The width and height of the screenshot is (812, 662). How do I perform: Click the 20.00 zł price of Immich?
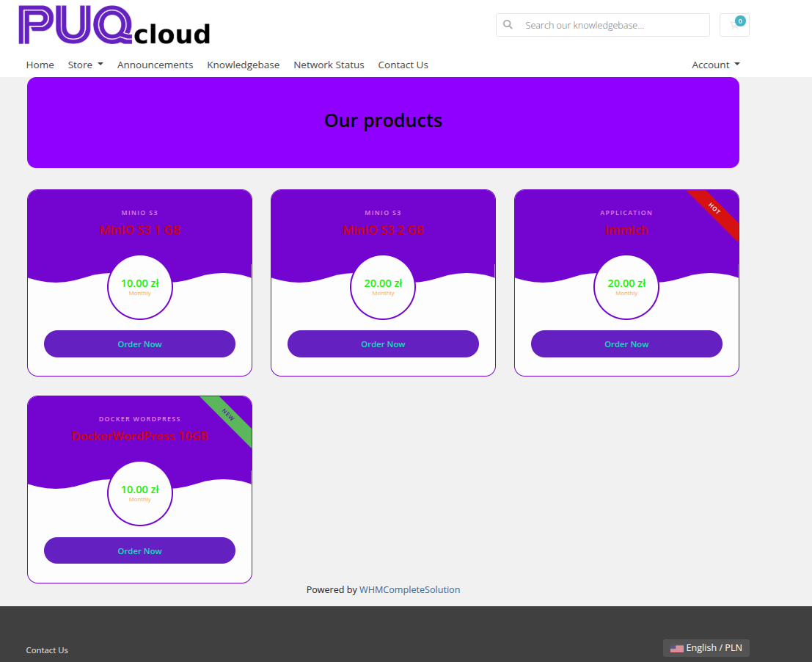pyautogui.click(x=626, y=283)
